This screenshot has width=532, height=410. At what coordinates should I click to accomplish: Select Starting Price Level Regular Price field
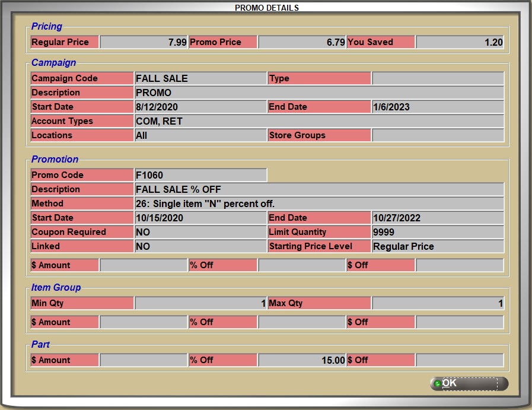[438, 246]
